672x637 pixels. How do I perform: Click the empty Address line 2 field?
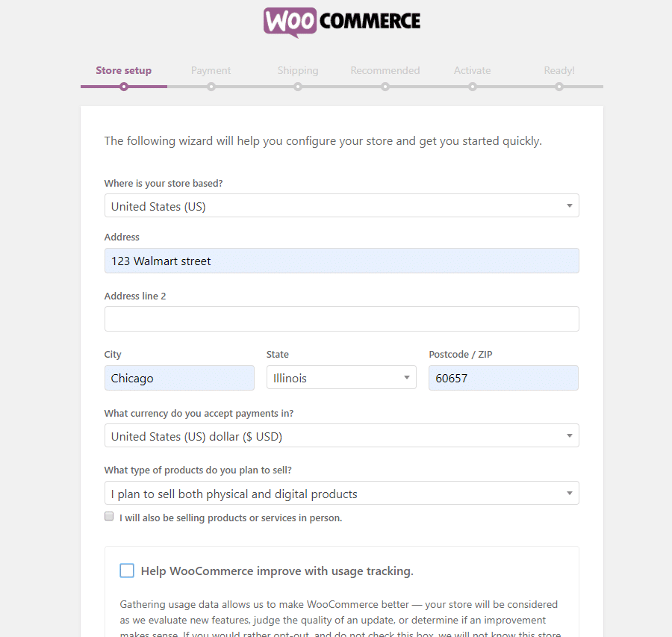(341, 319)
